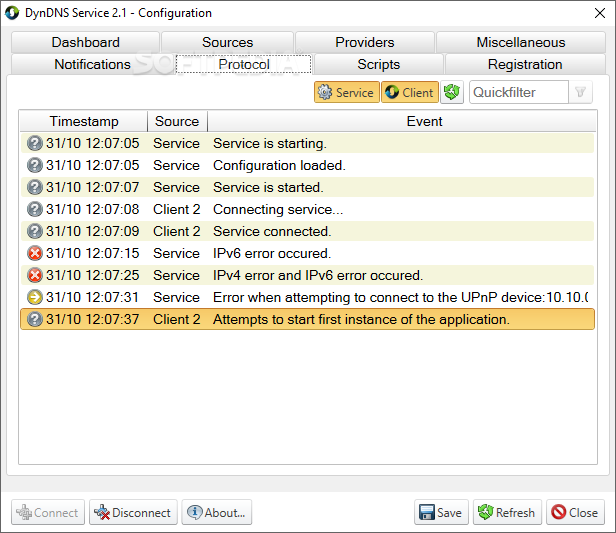The height and width of the screenshot is (533, 616).
Task: Click the info icon of 'Service connected.' row
Action: click(x=35, y=231)
